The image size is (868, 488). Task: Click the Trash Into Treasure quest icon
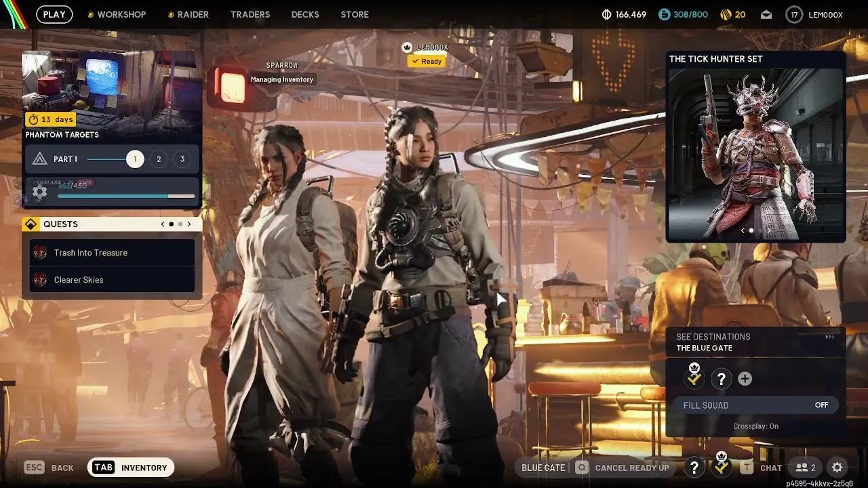pos(40,253)
